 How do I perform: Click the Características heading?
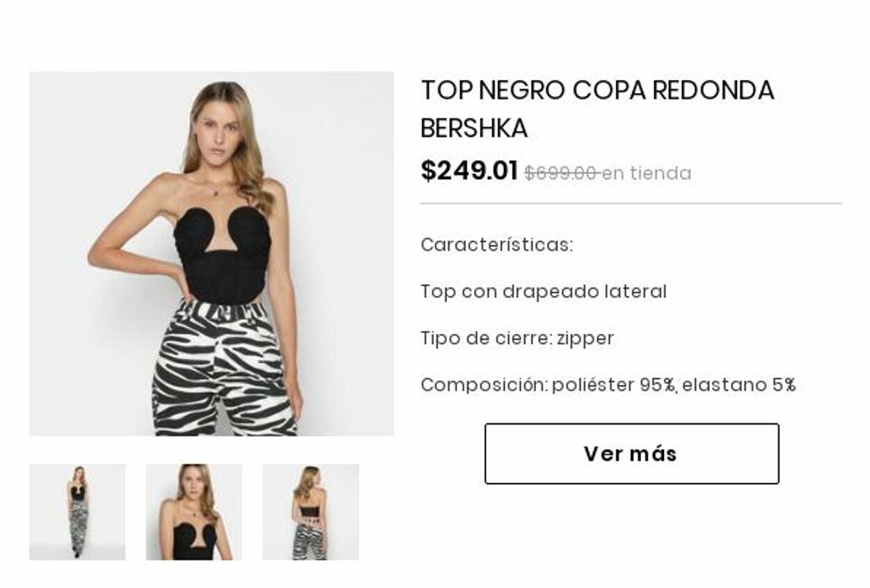[496, 245]
